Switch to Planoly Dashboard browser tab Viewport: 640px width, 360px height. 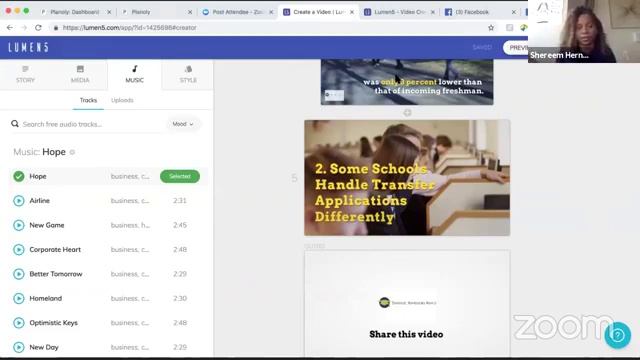point(75,12)
